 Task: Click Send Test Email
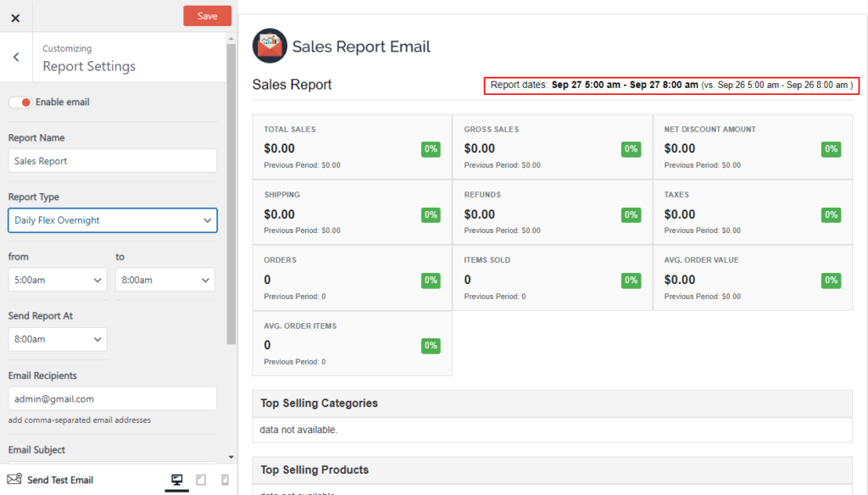point(58,479)
